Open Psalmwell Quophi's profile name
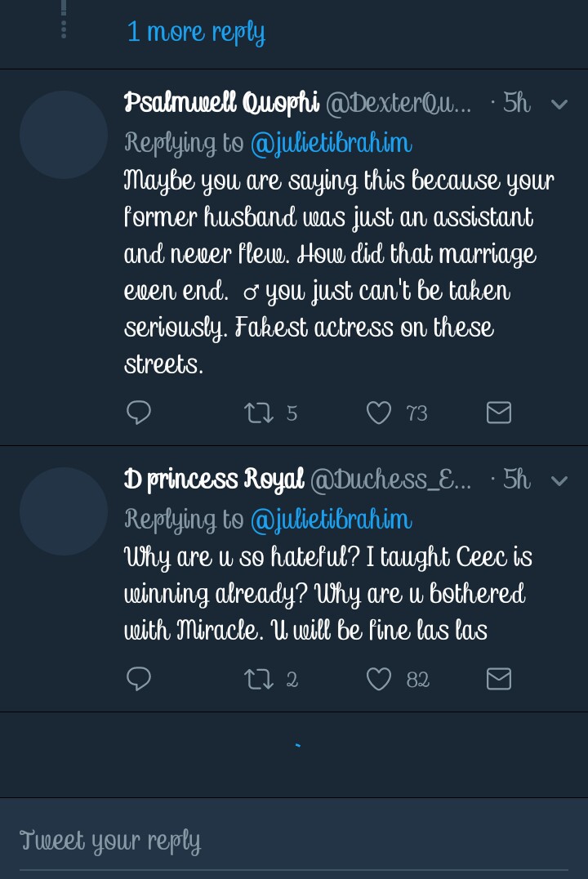 (221, 104)
